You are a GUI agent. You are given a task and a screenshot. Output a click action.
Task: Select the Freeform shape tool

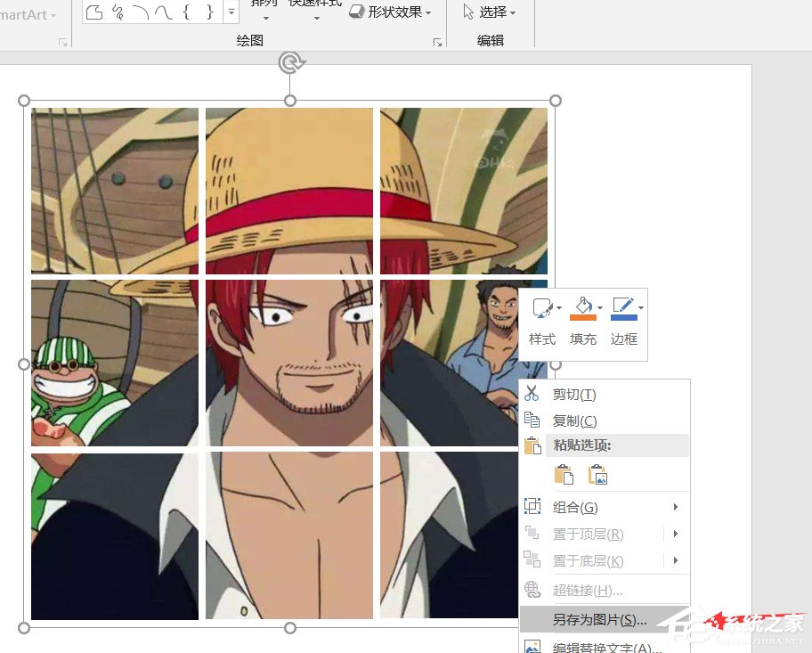point(94,12)
